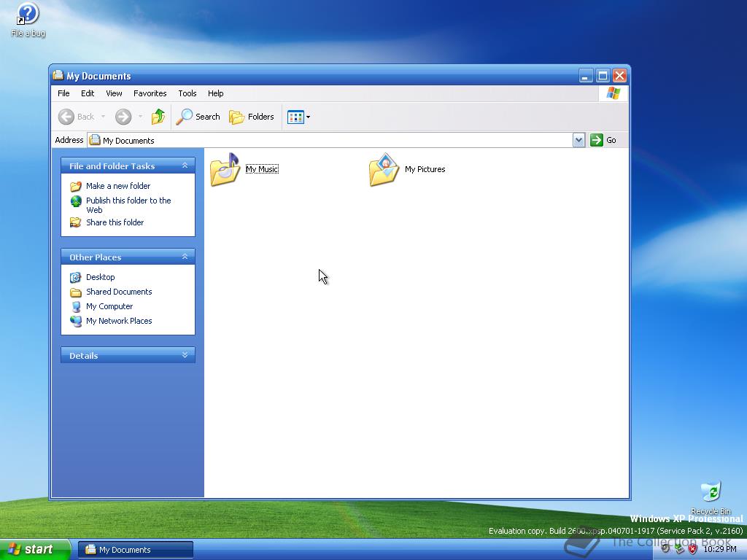Open the Edit menu
The height and width of the screenshot is (560, 747).
click(88, 93)
